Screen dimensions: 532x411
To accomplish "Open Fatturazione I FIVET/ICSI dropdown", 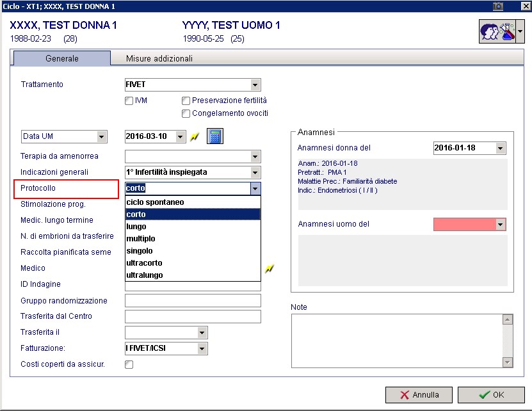I will coord(202,348).
